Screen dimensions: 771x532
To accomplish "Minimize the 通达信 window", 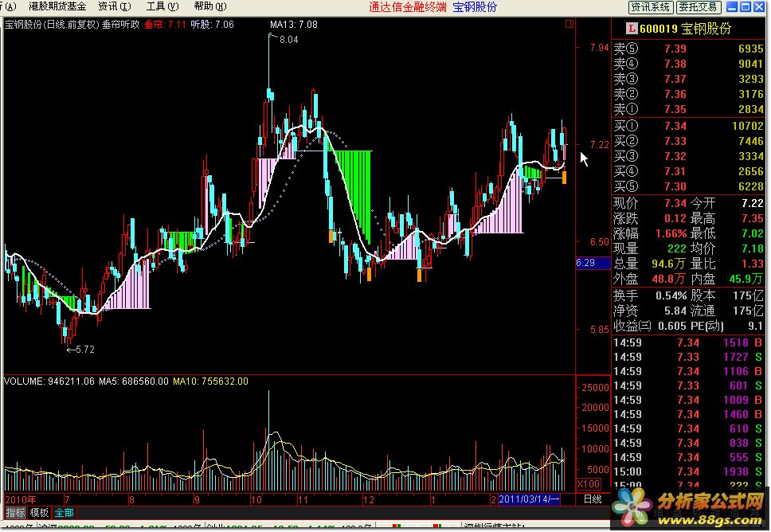I will pos(732,6).
